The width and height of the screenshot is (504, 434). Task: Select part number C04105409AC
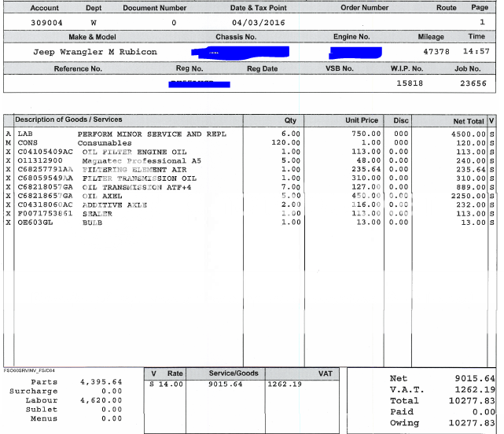[x=46, y=152]
